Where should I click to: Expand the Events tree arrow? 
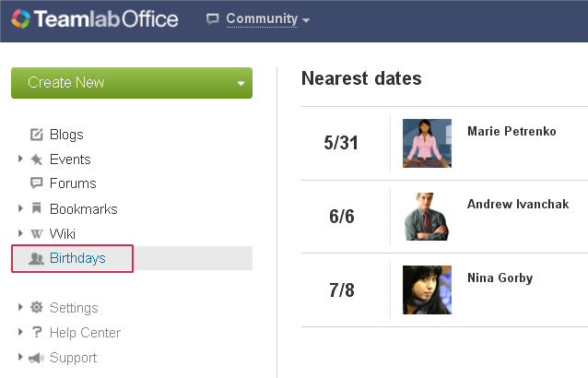[x=20, y=159]
